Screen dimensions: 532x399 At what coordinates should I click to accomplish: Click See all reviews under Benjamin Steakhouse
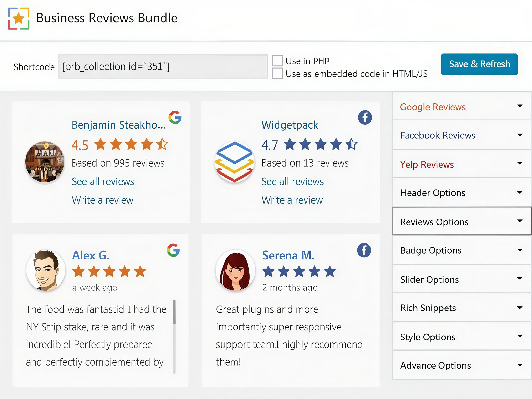click(103, 182)
